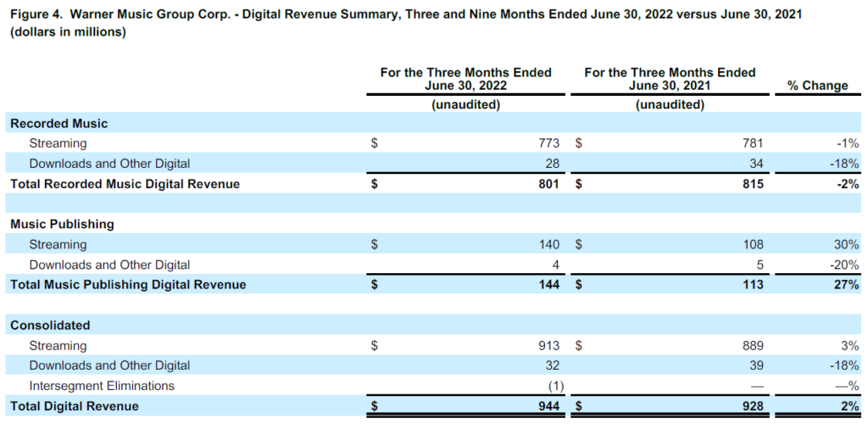This screenshot has width=868, height=424.
Task: Click the dash in Intersegment Eliminations 2021 column
Action: (x=757, y=386)
